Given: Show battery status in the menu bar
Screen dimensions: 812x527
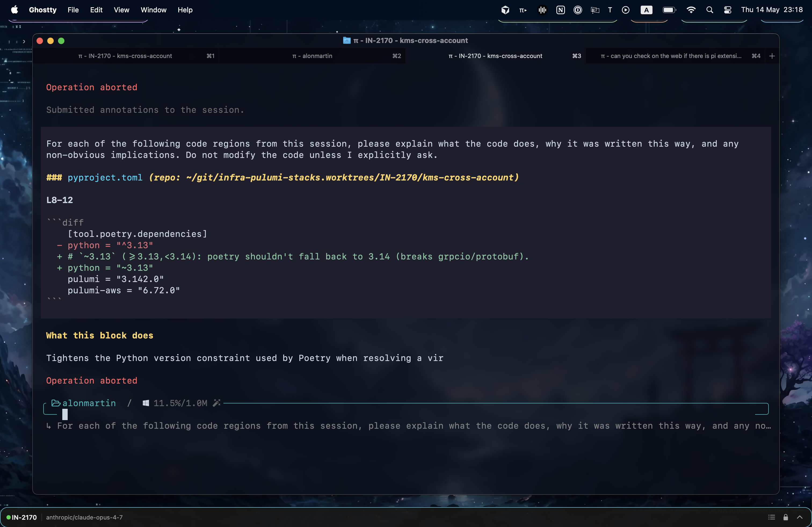Looking at the screenshot, I should [669, 10].
